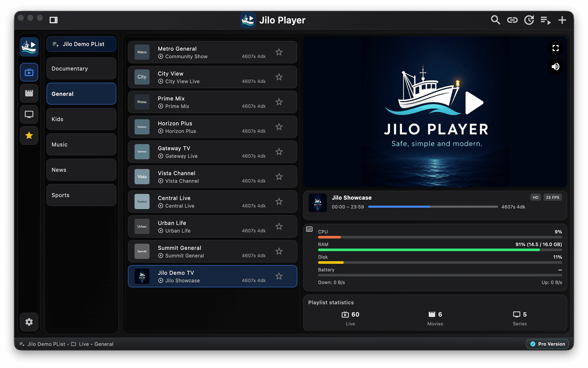The width and height of the screenshot is (588, 368).
Task: Favorite Summit General with its star
Action: pos(279,251)
